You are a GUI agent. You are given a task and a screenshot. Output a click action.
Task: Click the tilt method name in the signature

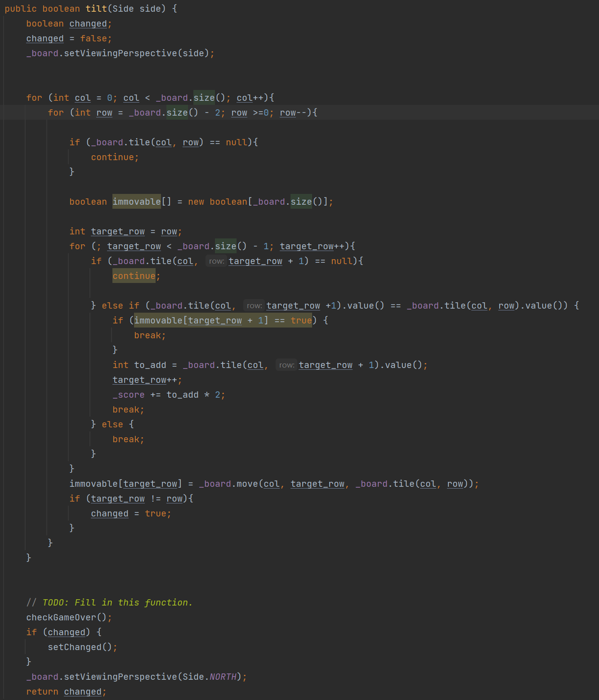pyautogui.click(x=96, y=9)
